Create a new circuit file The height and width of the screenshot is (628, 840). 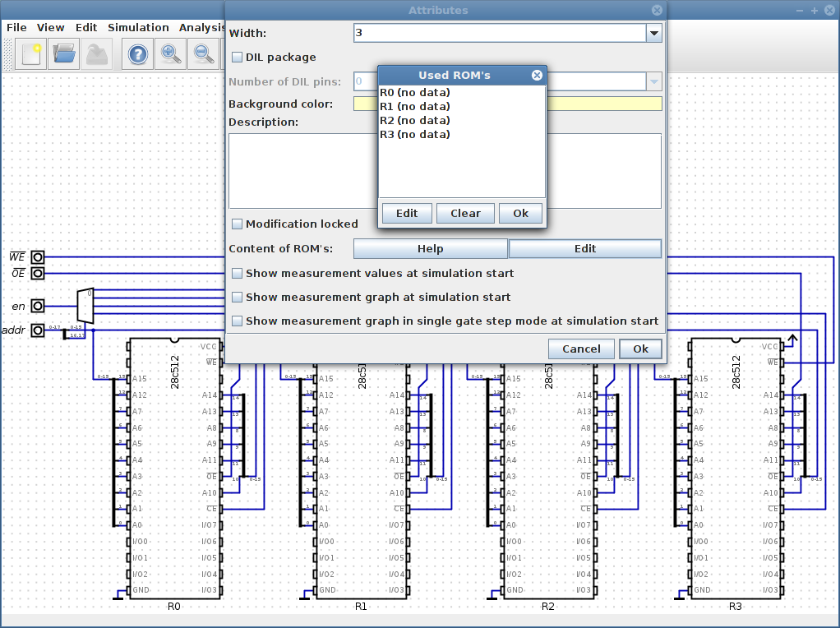click(30, 53)
